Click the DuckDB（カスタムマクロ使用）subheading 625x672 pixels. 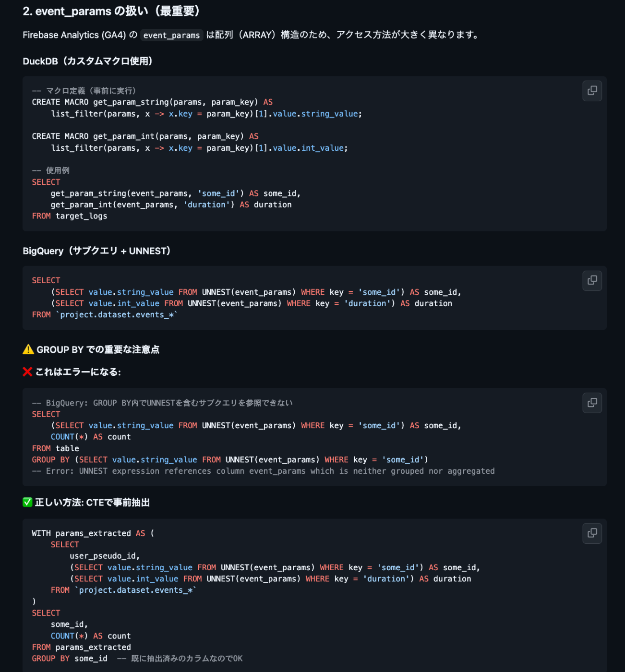coord(88,61)
